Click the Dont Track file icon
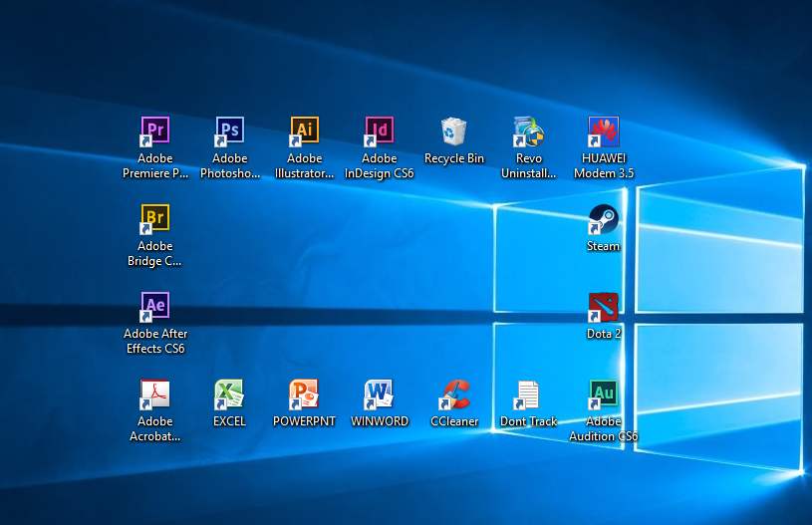Viewport: 812px width, 525px height. pyautogui.click(x=527, y=394)
